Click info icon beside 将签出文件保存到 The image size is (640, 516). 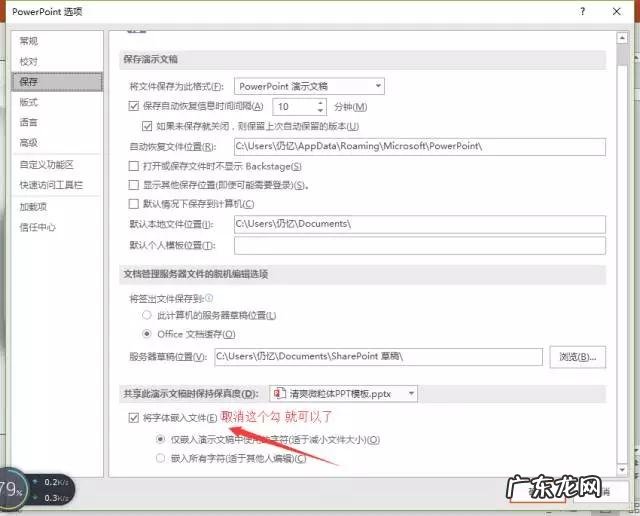point(209,298)
